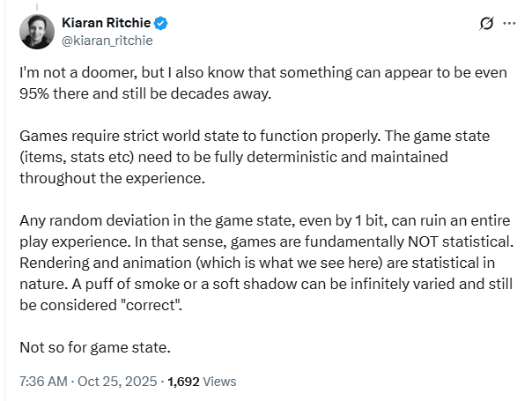Open the Grok explain-post icon

coord(483,24)
